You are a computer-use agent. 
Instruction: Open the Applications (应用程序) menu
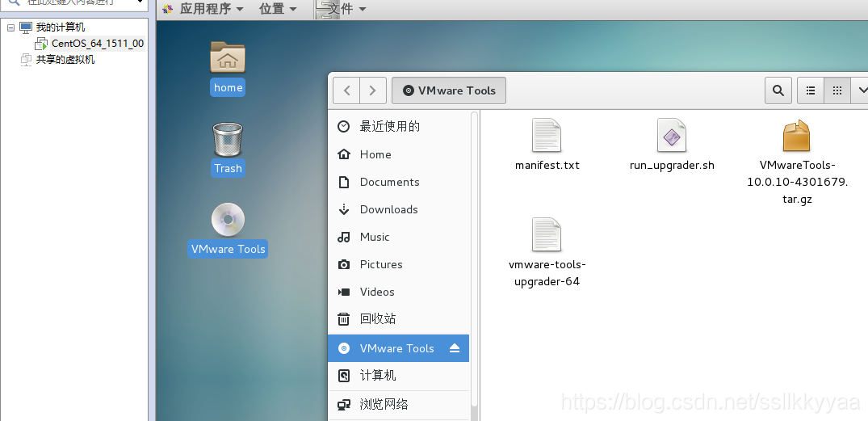205,9
